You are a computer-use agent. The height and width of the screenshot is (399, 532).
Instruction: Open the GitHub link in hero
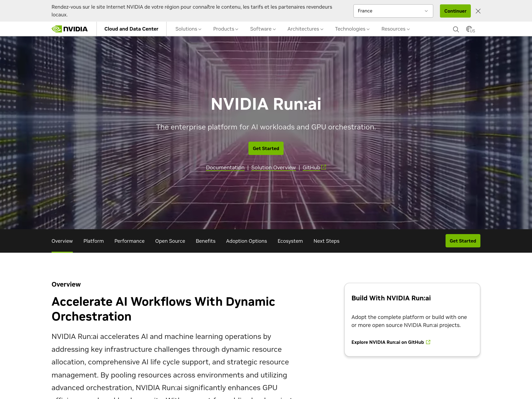pos(311,167)
